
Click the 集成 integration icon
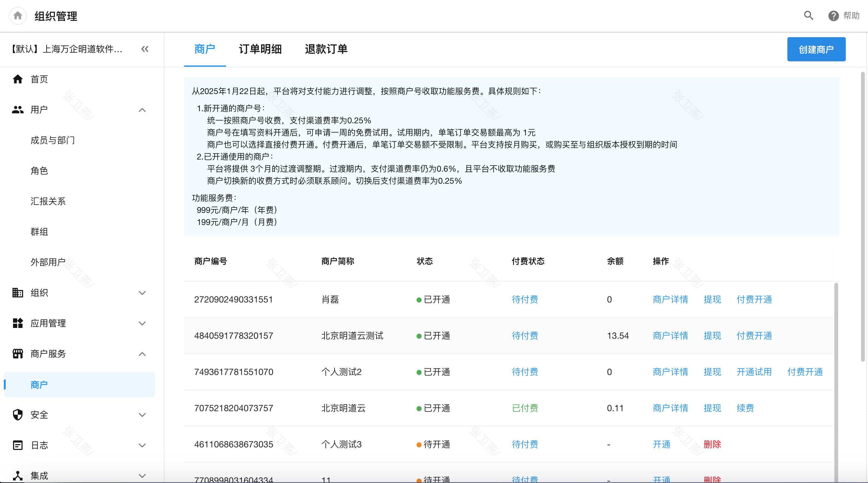17,476
